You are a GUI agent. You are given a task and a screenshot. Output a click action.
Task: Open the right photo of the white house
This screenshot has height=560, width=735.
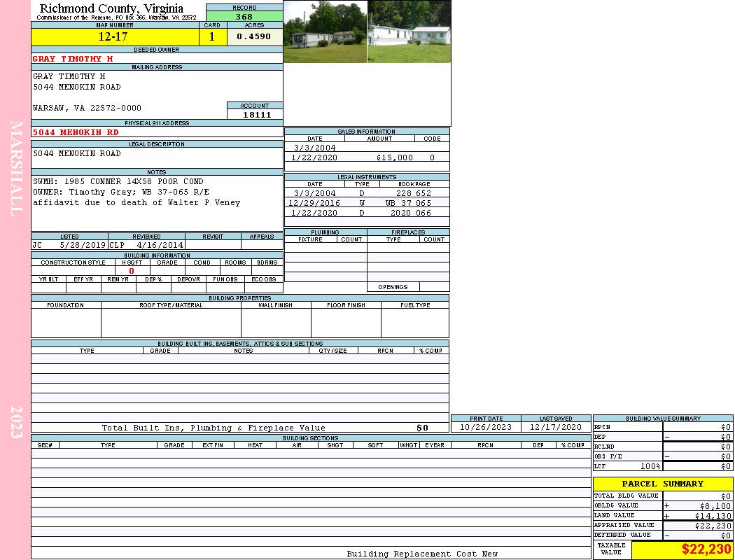(x=409, y=31)
